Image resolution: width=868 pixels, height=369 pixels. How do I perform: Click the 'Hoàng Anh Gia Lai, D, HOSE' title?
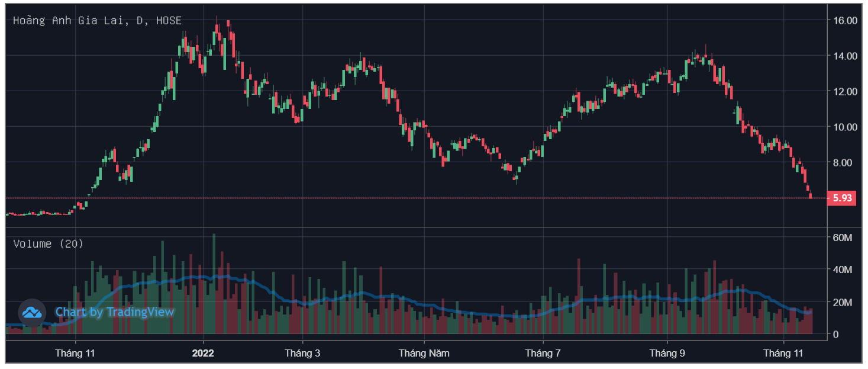click(x=97, y=21)
